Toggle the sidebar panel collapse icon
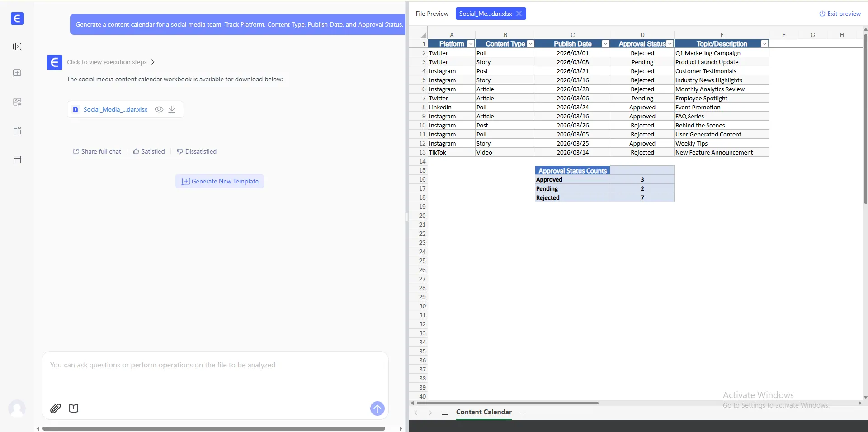Viewport: 868px width, 432px height. point(17,47)
